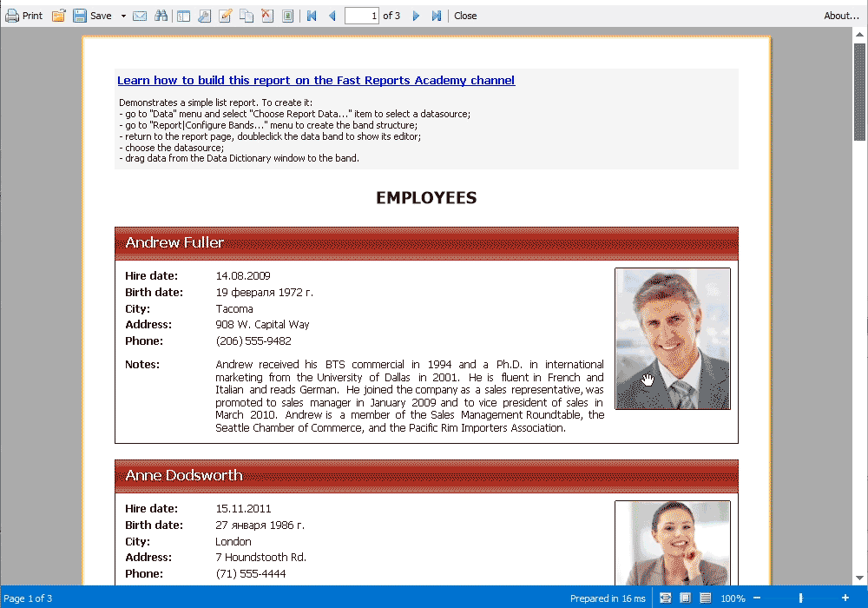
Task: Open a prepared report file (folder icon)
Action: tap(59, 16)
